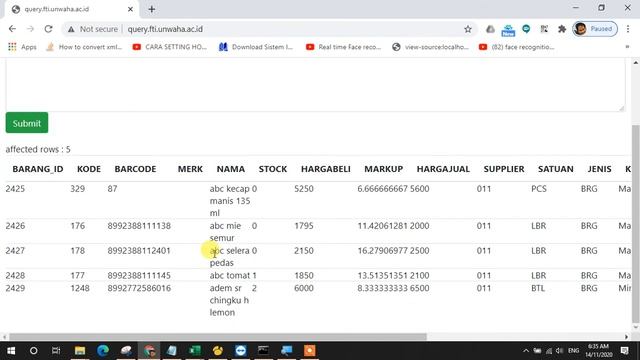The image size is (640, 360).
Task: Open Excel from the taskbar
Action: click(195, 351)
